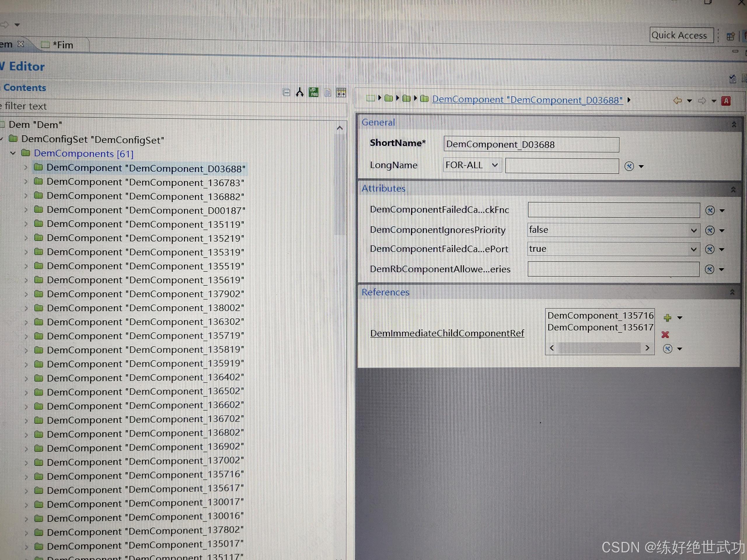Collapse the References section header
747x560 pixels.
pos(732,292)
